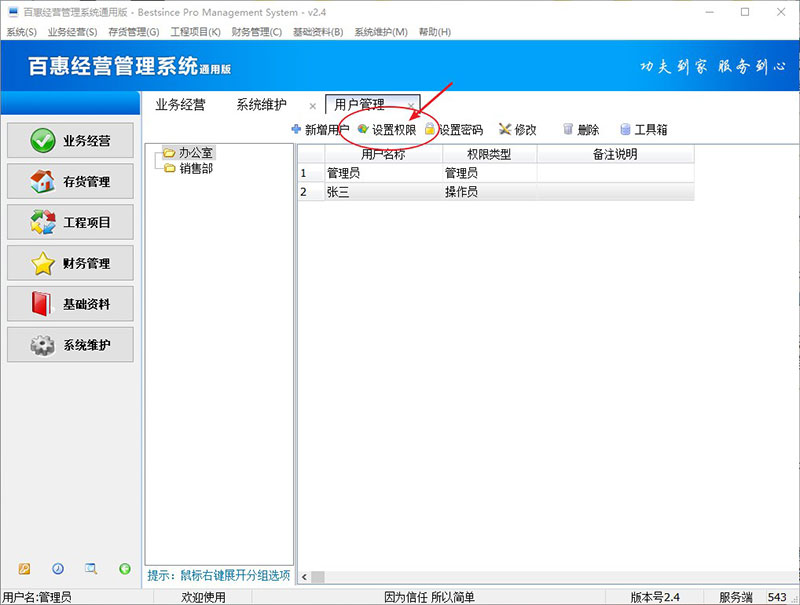Click the search monitor icon at sidebar bottom
The image size is (800, 605).
tap(91, 568)
